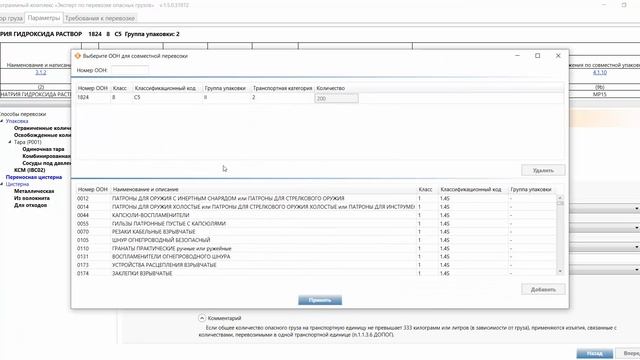Click scroll-down arrow of lower list

click(560, 271)
